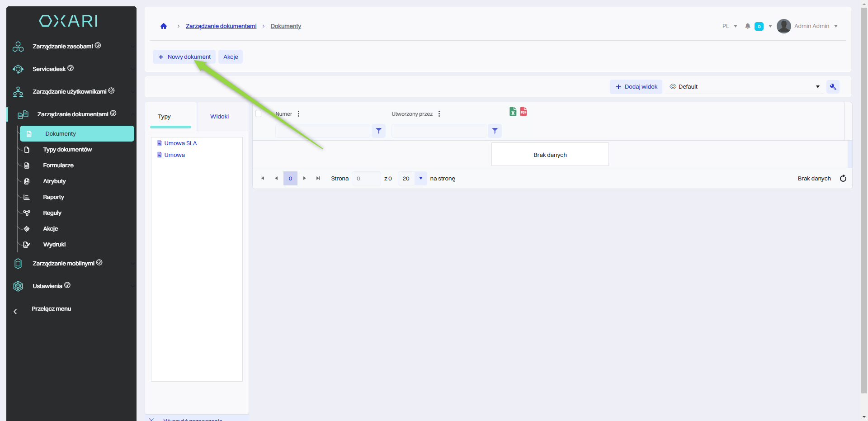Screen dimensions: 868x421
Task: Refresh the document table
Action: point(843,179)
